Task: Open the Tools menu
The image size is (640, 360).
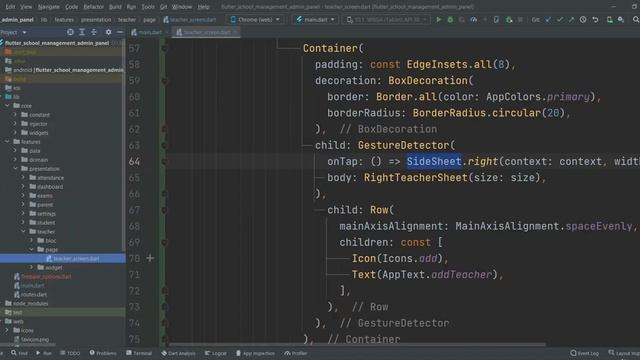Action: tap(148, 7)
